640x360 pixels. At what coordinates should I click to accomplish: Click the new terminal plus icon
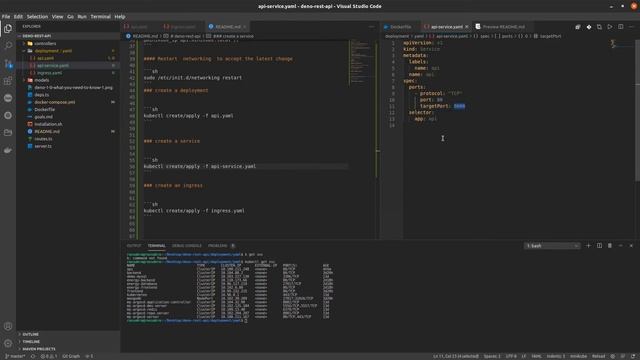tap(588, 246)
